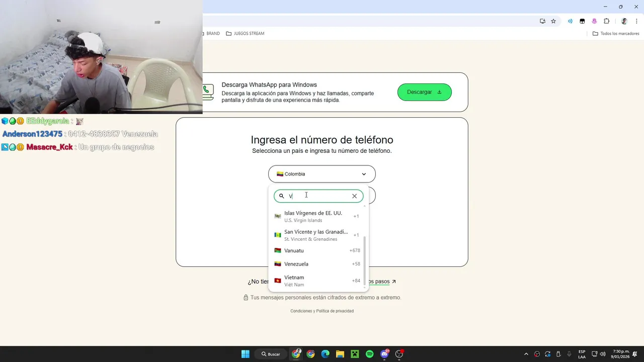Viewport: 644px width, 362px height.
Task: Click the country search input field
Action: [x=318, y=196]
